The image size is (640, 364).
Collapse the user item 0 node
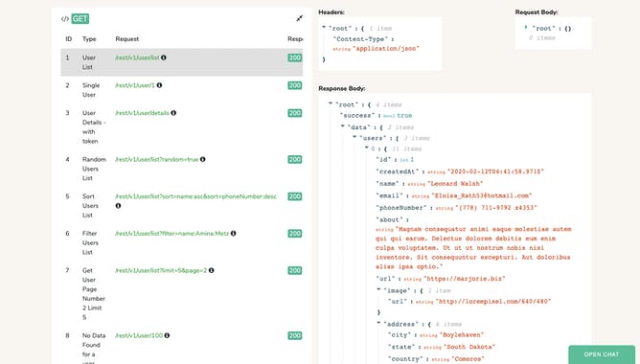[367, 148]
